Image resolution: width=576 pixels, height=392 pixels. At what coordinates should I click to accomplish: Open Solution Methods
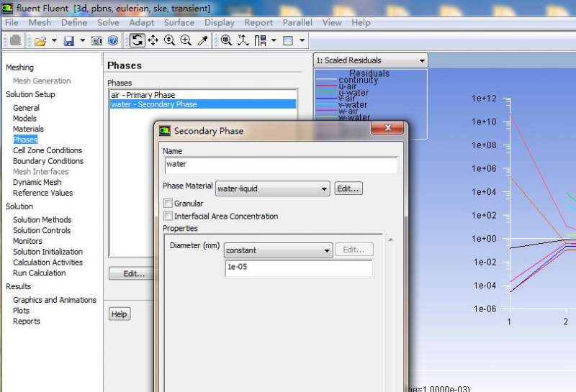(x=42, y=220)
